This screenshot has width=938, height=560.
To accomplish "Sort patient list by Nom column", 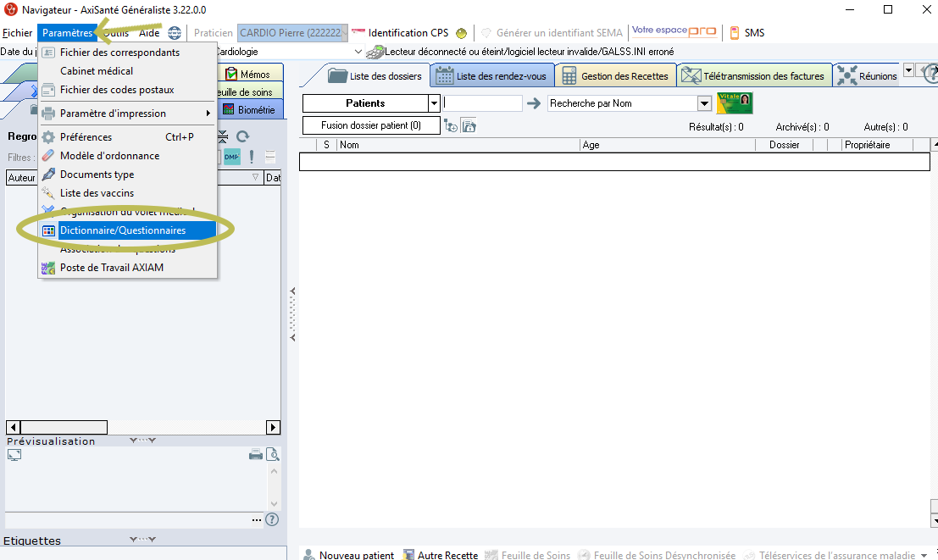I will click(x=458, y=145).
